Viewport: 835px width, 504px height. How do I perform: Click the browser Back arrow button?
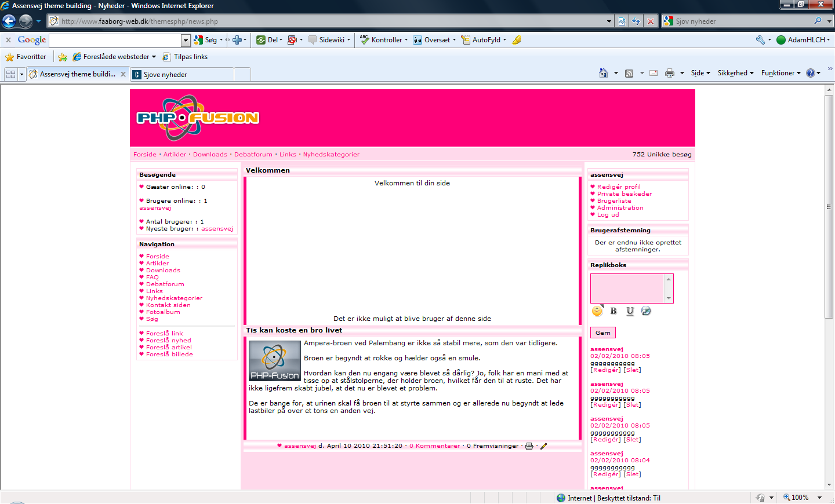(x=9, y=21)
